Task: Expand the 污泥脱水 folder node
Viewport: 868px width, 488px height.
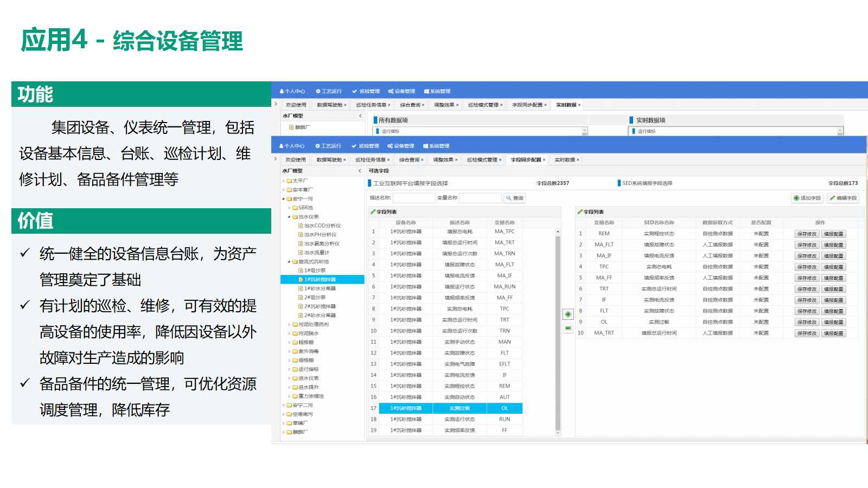Action: (x=289, y=333)
